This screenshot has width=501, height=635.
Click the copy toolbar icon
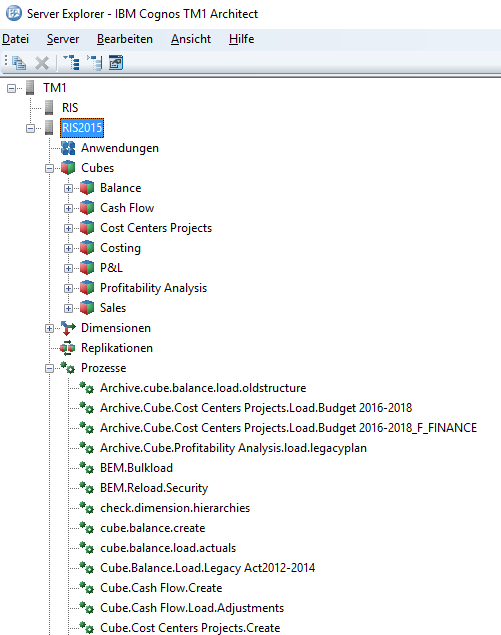[19, 63]
